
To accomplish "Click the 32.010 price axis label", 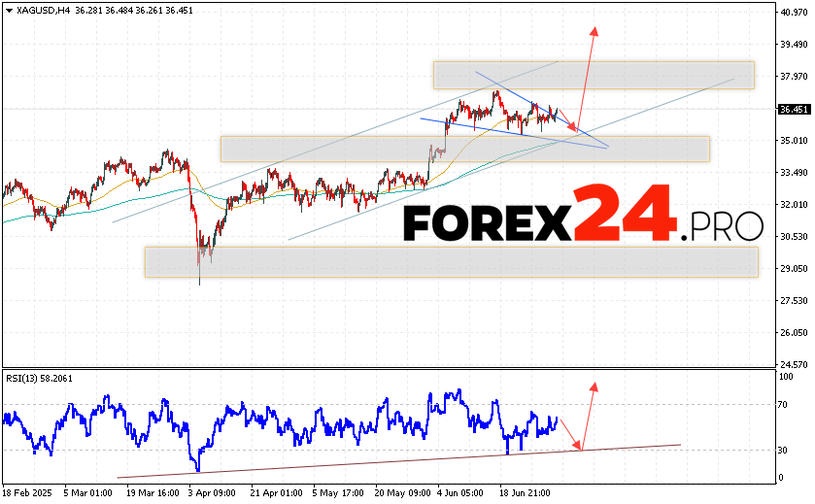I will (794, 205).
